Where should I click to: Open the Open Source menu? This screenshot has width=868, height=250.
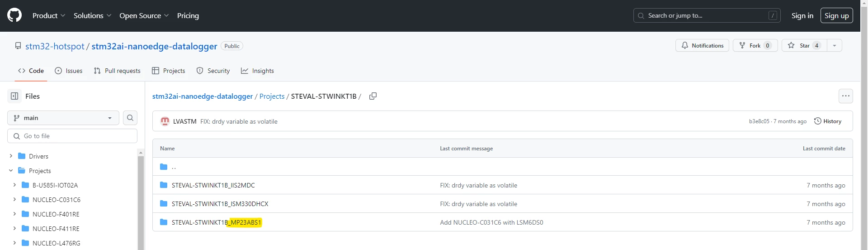click(x=144, y=15)
